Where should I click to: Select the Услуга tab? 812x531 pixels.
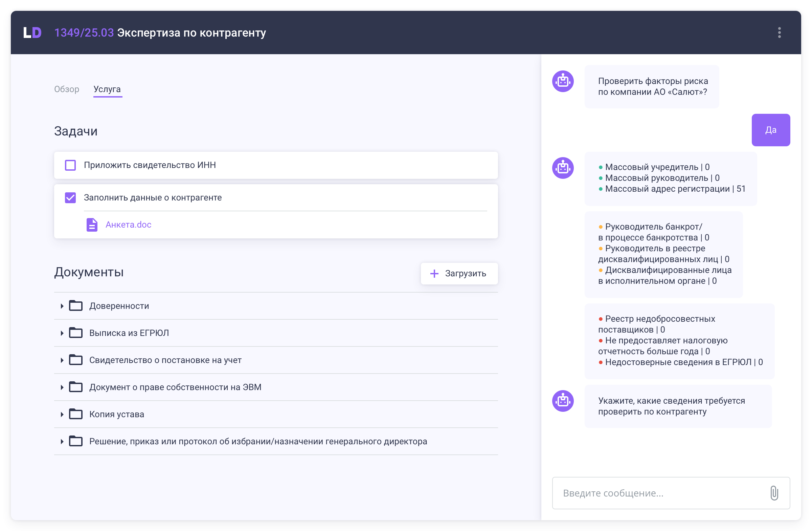(x=107, y=89)
